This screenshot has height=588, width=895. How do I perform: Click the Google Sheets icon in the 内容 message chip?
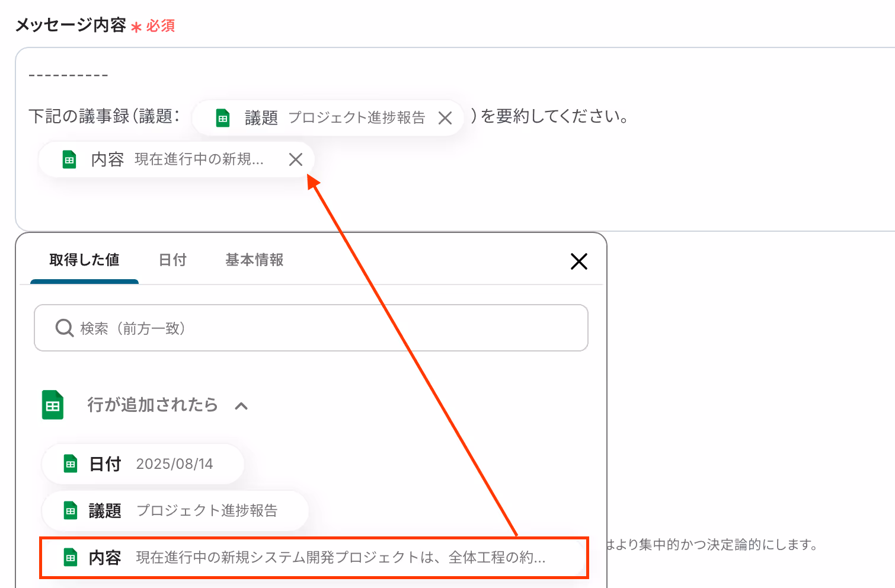click(x=69, y=159)
